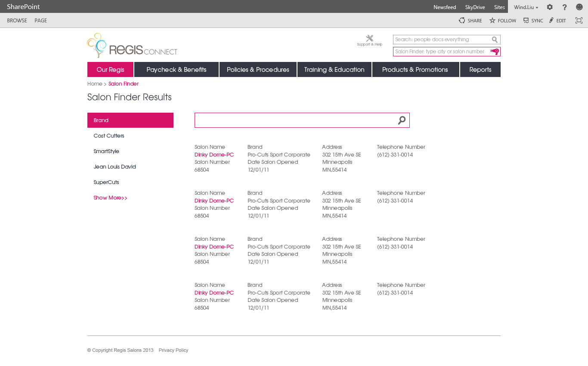Go to Regis Connect logo home
The height and width of the screenshot is (366, 588).
(x=132, y=46)
